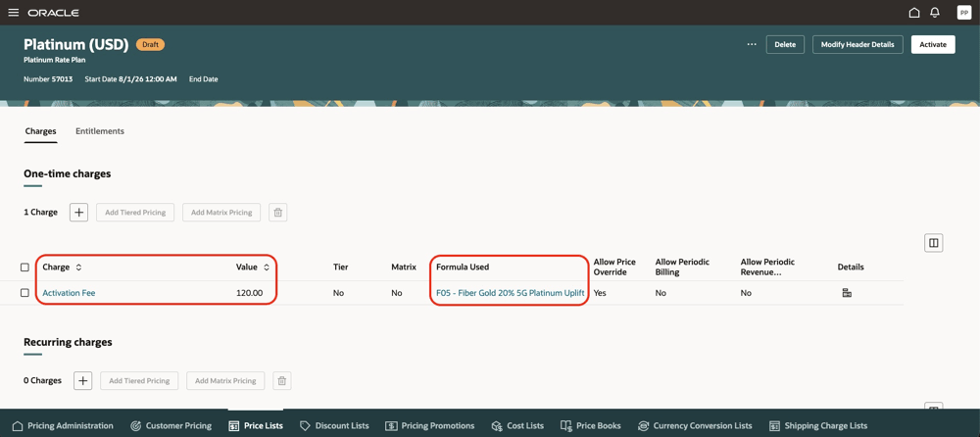Select the Activation Fee row checkbox
980x437 pixels.
[25, 293]
